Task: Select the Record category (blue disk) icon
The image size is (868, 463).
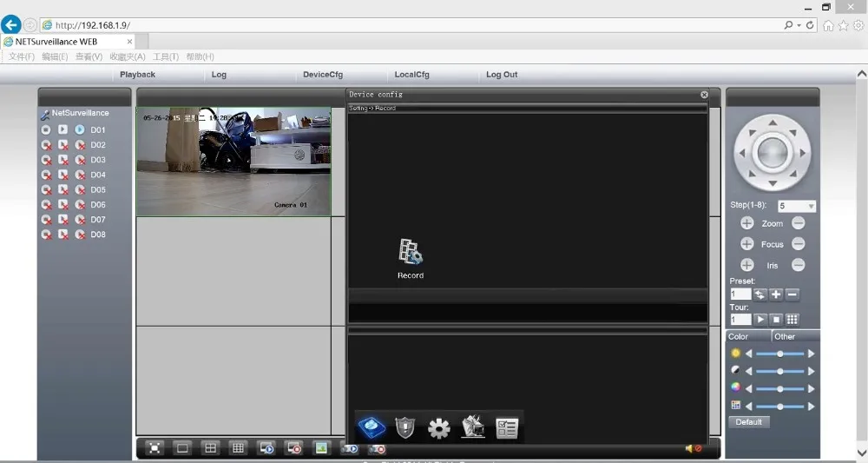Action: click(372, 428)
